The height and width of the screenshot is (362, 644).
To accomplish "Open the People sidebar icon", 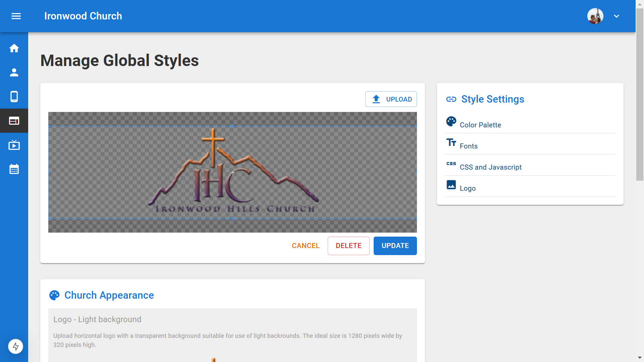I will point(14,72).
